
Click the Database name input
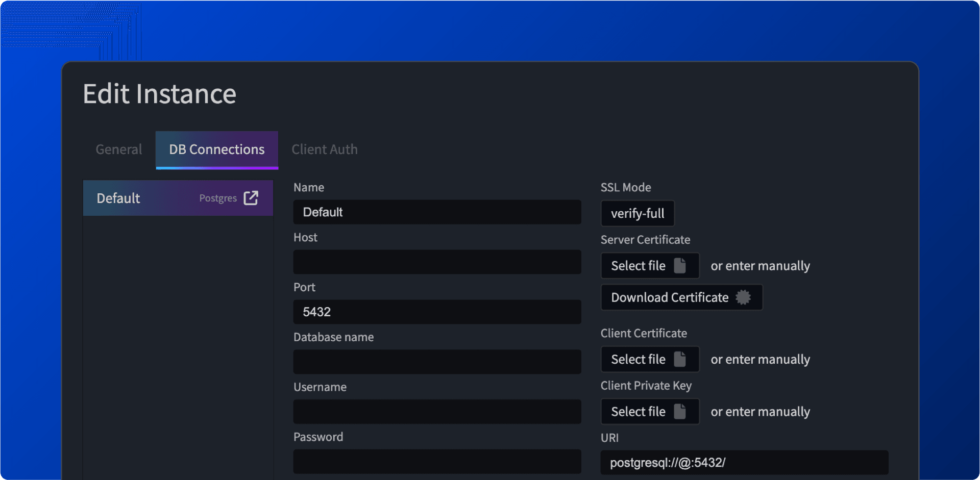pyautogui.click(x=437, y=362)
